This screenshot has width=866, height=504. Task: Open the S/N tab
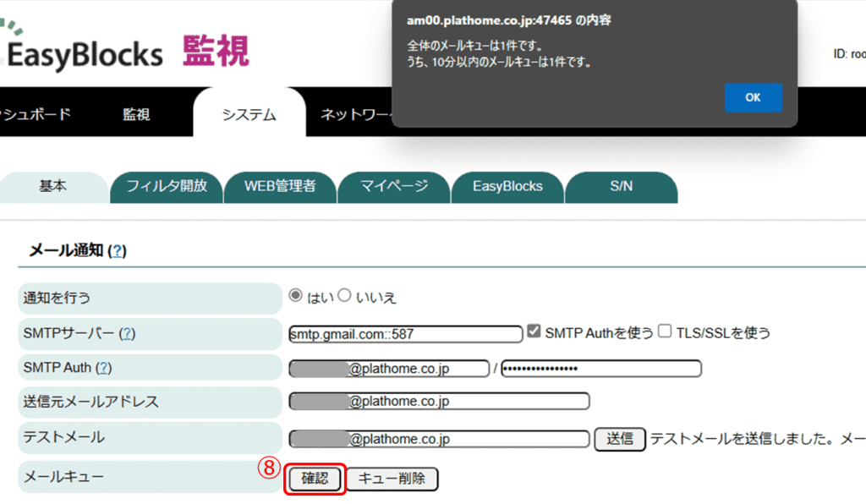(x=622, y=188)
